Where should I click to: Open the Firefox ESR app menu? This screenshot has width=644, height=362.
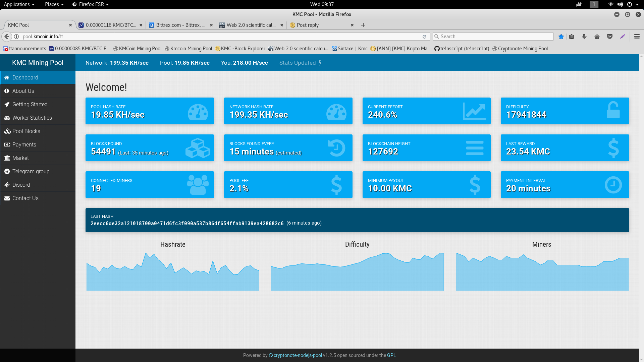tap(91, 4)
